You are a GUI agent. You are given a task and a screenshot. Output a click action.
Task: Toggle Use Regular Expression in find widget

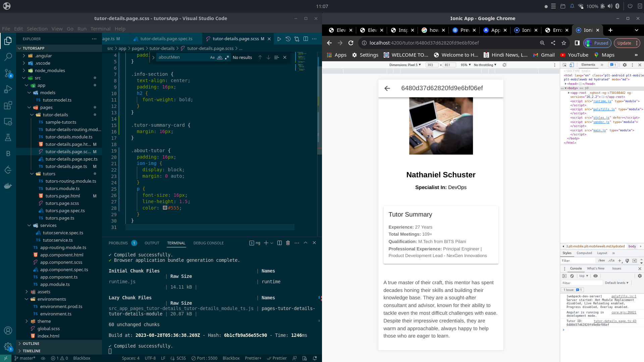[227, 57]
